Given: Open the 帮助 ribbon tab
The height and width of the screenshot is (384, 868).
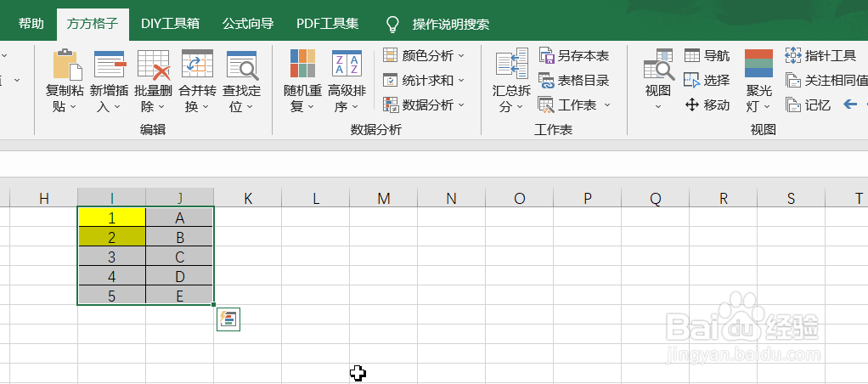Looking at the screenshot, I should [31, 24].
